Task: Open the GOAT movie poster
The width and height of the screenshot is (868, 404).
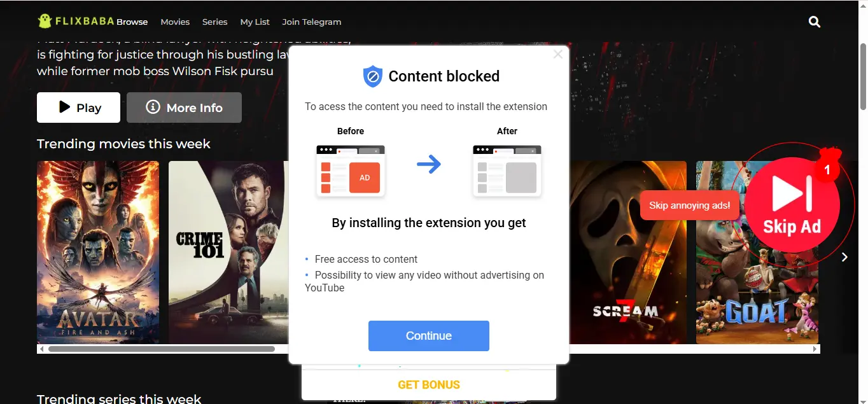Action: click(757, 253)
